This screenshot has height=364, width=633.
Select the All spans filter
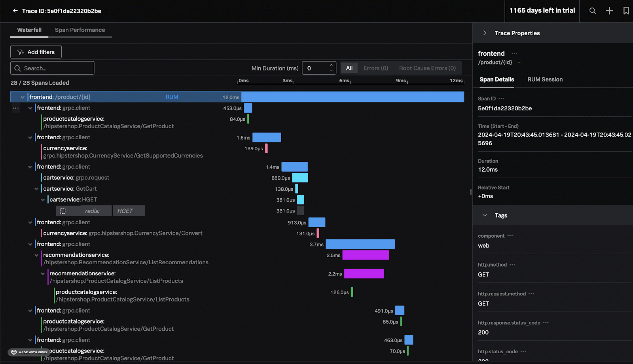pyautogui.click(x=349, y=68)
